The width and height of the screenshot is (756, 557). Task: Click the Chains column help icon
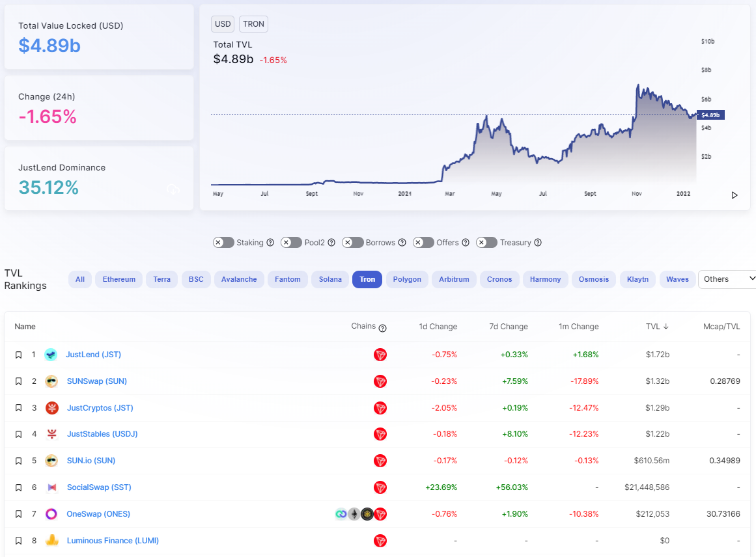point(383,328)
